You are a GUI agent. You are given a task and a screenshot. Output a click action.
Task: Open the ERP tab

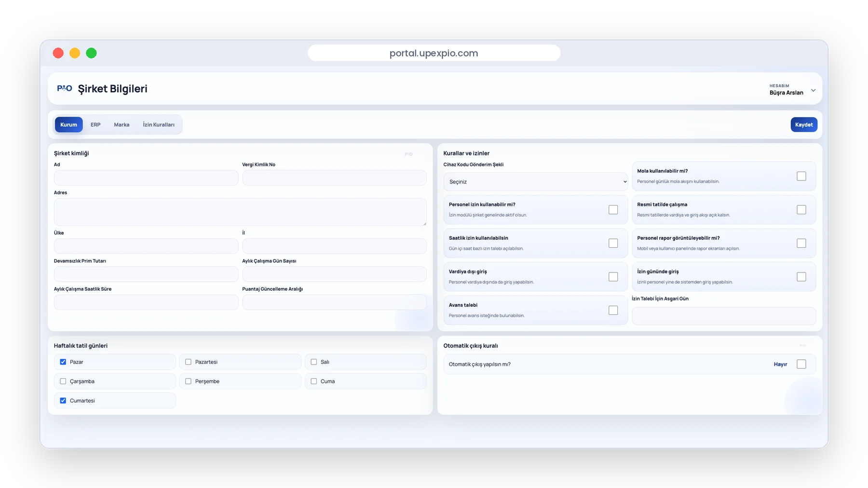(95, 124)
